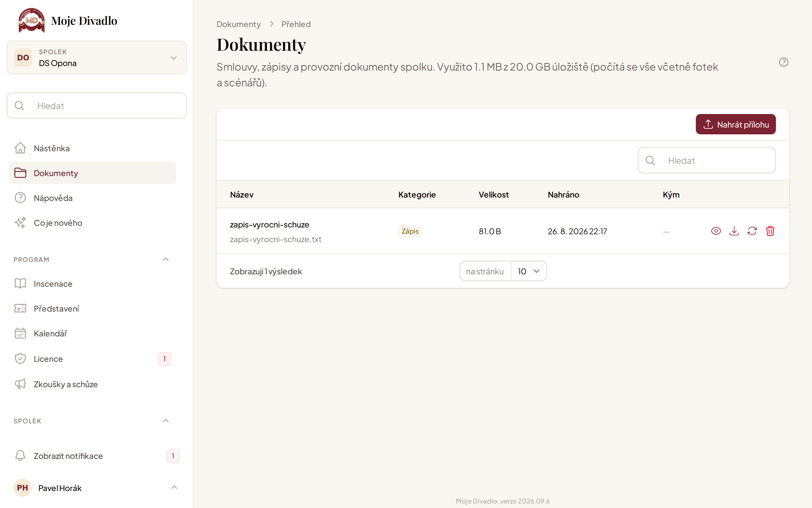Collapse the SPOLEK section
The height and width of the screenshot is (508, 812).
click(166, 421)
